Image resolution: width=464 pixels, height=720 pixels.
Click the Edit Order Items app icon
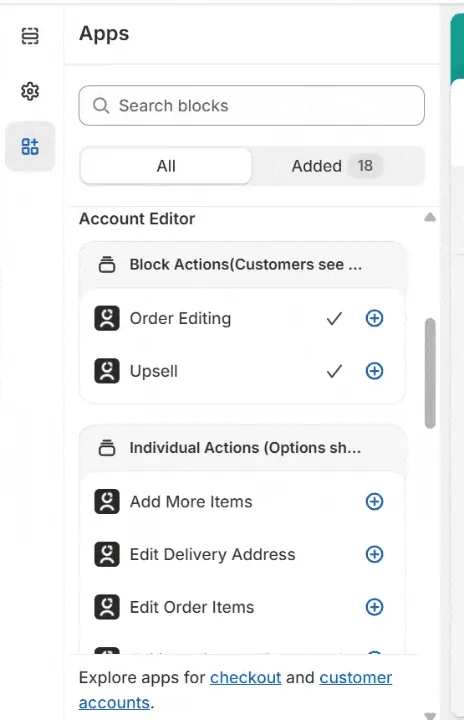click(107, 607)
